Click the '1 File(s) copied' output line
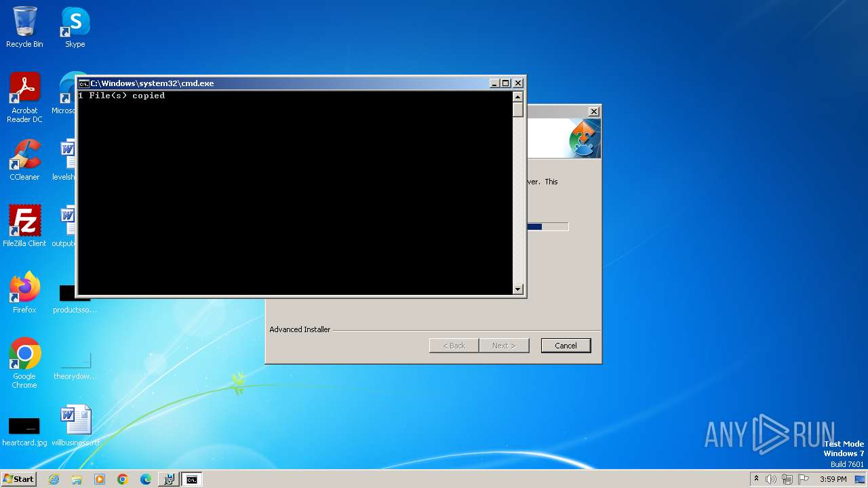868x488 pixels. 121,96
